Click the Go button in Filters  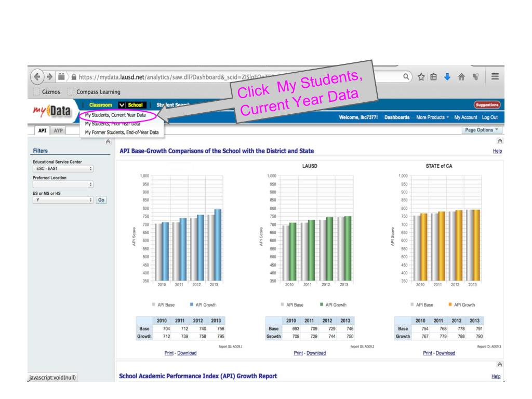(101, 200)
